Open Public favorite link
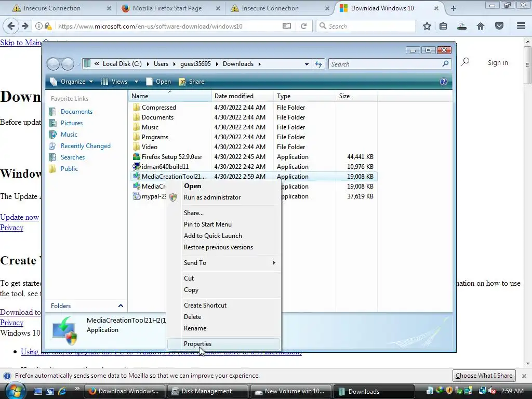532x399 pixels. pos(69,169)
